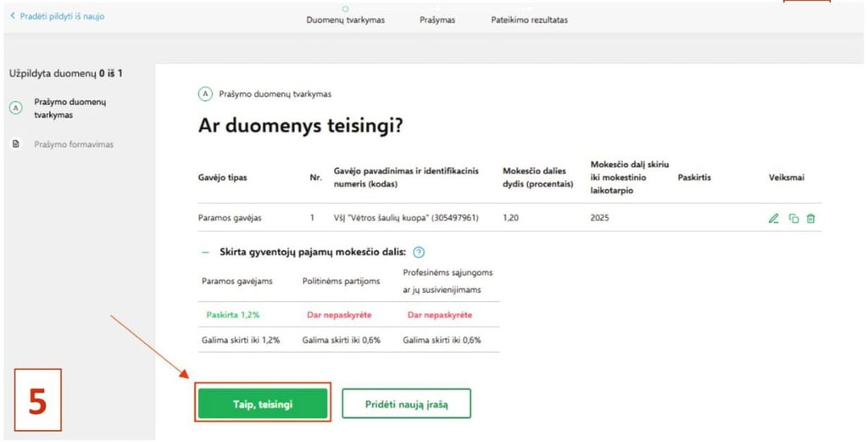Confirm with the Taip, teisingi button
Screen dimensions: 868x442
click(x=262, y=404)
